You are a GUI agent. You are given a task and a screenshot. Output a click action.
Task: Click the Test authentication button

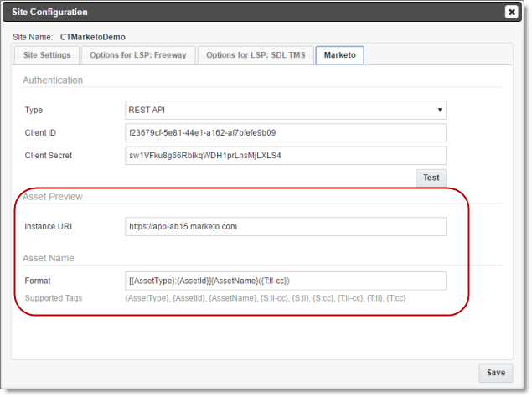point(431,178)
